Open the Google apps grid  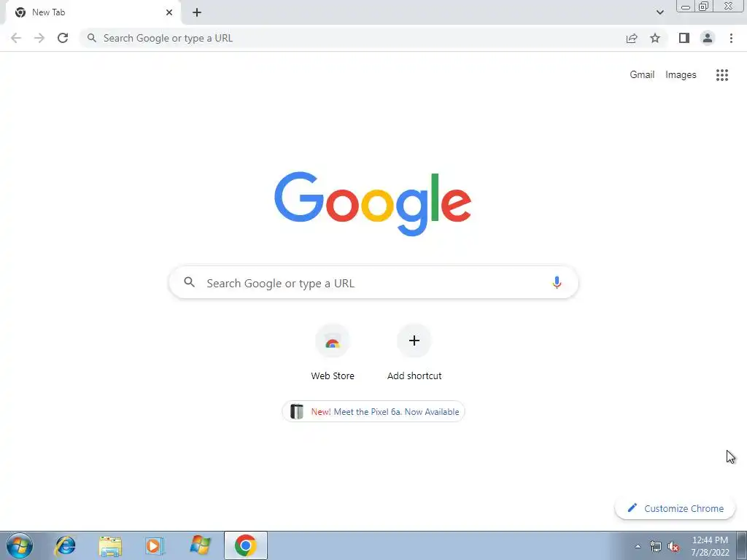tap(722, 75)
